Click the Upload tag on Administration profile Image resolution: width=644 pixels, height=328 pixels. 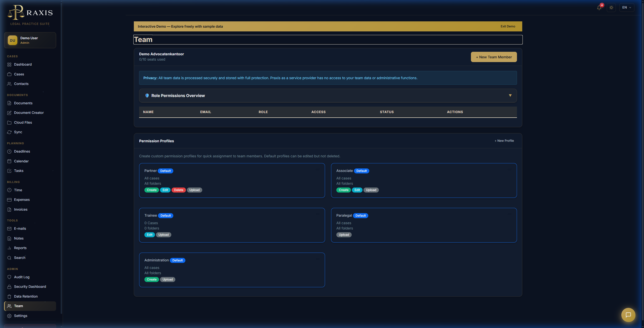[x=168, y=279]
